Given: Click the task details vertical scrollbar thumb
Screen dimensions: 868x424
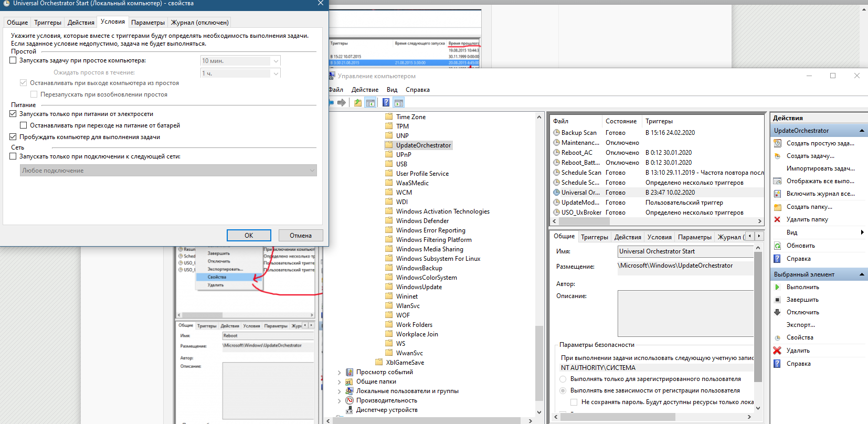Looking at the screenshot, I should click(758, 317).
